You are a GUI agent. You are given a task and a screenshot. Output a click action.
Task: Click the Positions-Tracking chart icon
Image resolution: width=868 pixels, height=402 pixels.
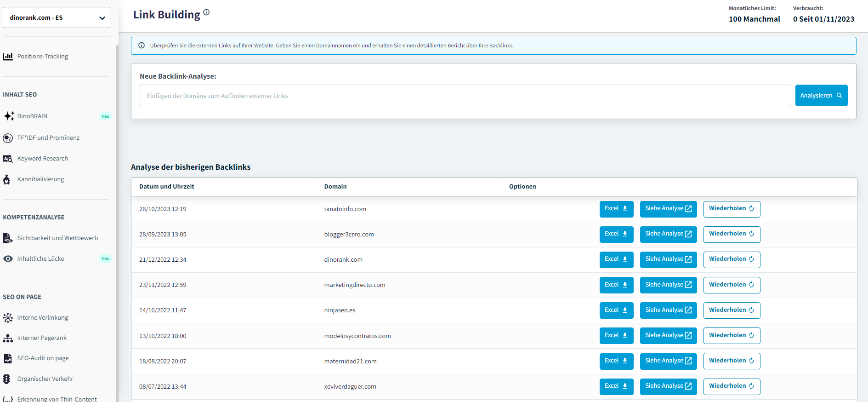pyautogui.click(x=8, y=57)
